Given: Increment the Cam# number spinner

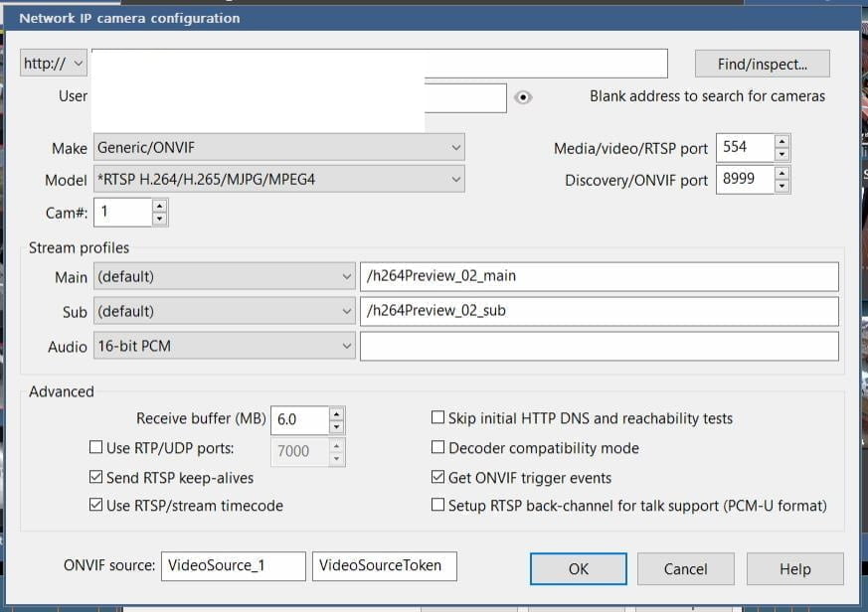Looking at the screenshot, I should click(x=159, y=206).
